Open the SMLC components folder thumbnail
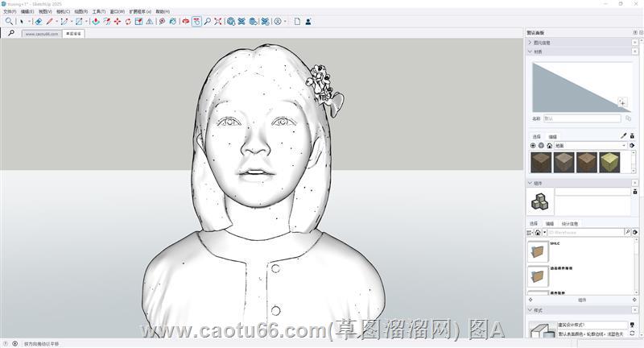Image resolution: width=644 pixels, height=348 pixels. click(538, 251)
